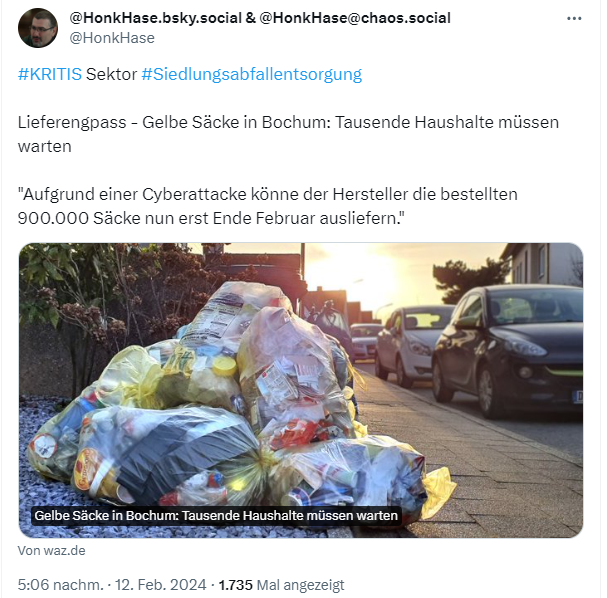Viewport: 607px width, 598px height.
Task: Click the quoted sentence about the Cyberattacke
Action: [267, 206]
